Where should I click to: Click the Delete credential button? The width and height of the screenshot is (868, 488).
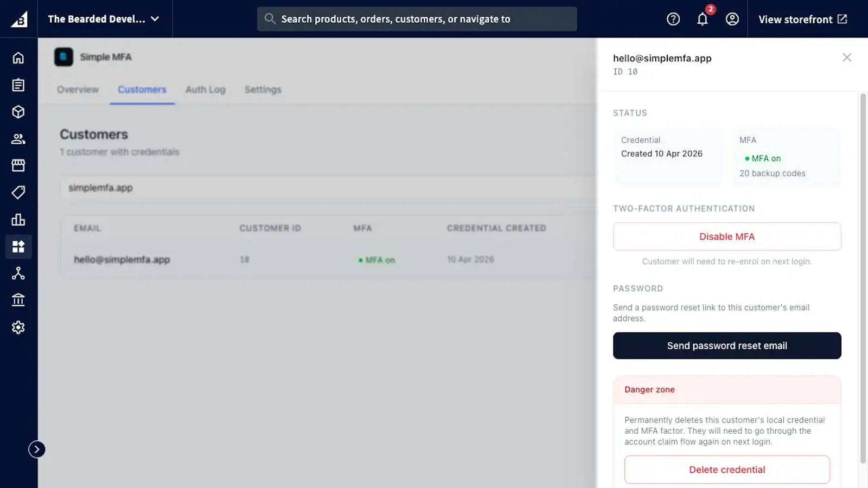(727, 470)
